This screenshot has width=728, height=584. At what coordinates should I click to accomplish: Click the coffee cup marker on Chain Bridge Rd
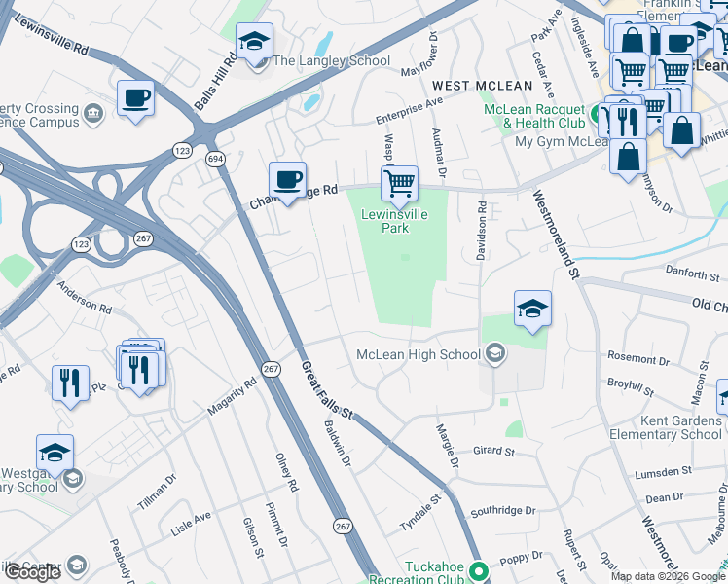click(x=287, y=182)
